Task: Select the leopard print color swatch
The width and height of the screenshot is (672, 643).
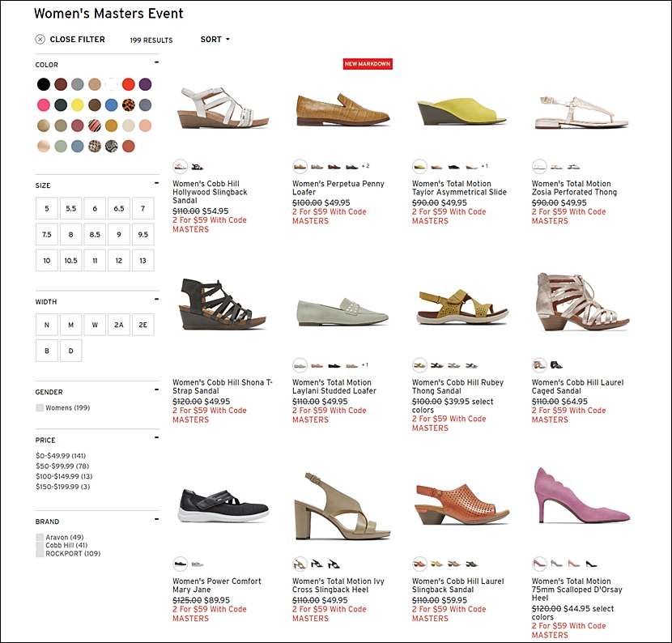Action: click(129, 105)
